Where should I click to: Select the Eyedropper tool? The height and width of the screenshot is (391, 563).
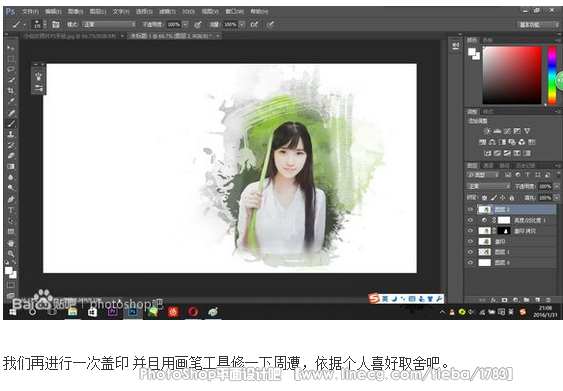[x=11, y=101]
